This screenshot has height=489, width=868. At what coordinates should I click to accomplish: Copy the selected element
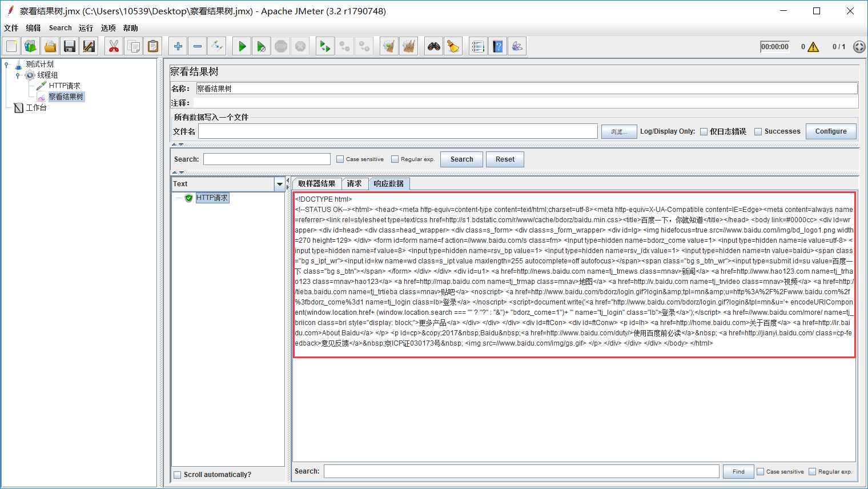(134, 46)
